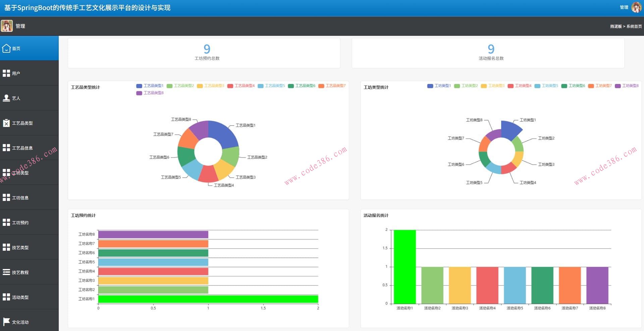Toggle legend 工坊类型7
This screenshot has width=644, height=331.
click(x=600, y=86)
